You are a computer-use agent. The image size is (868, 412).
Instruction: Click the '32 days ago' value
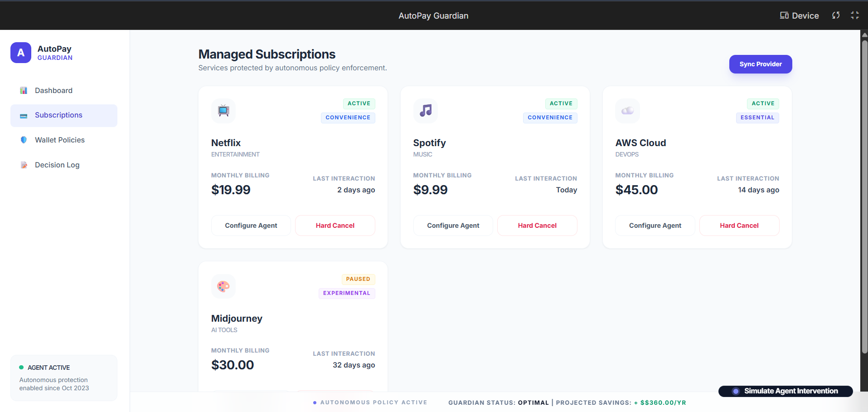354,365
